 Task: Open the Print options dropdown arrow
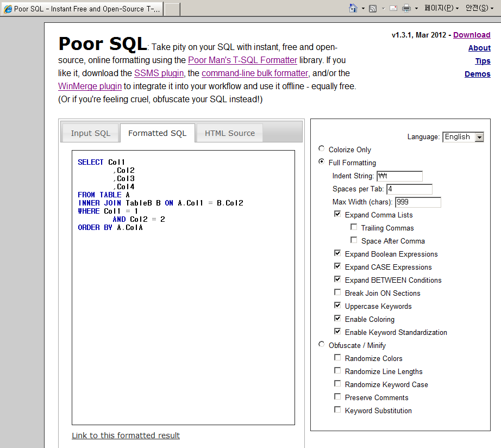416,9
